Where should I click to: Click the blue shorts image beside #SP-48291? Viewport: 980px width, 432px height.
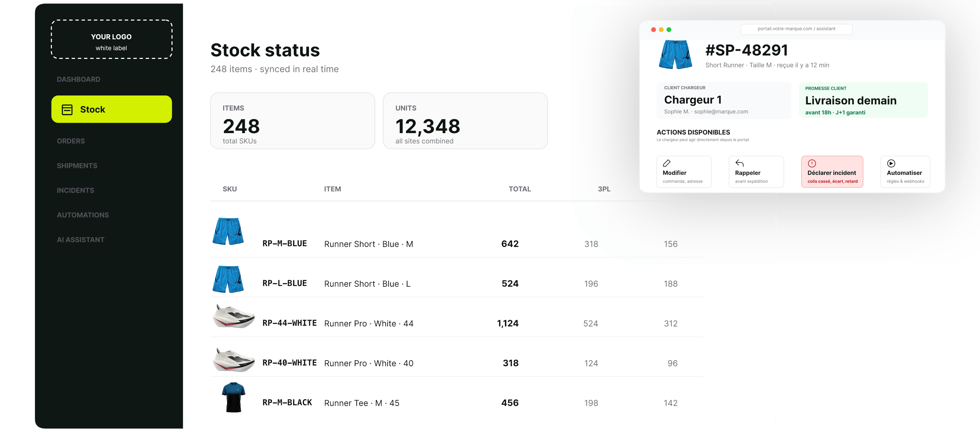click(x=675, y=55)
